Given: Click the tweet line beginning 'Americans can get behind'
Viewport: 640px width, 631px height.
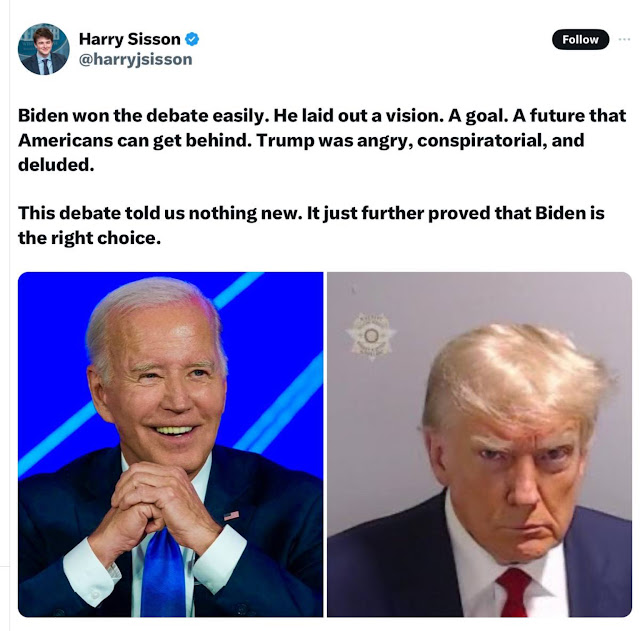Looking at the screenshot, I should click(x=301, y=140).
